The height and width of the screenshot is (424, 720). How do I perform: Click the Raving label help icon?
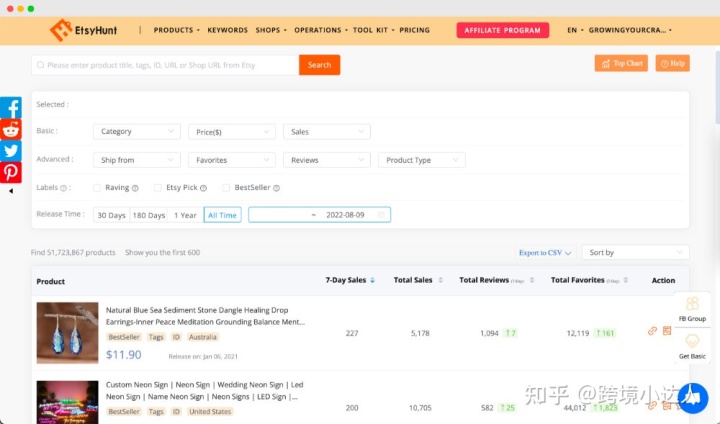[135, 188]
